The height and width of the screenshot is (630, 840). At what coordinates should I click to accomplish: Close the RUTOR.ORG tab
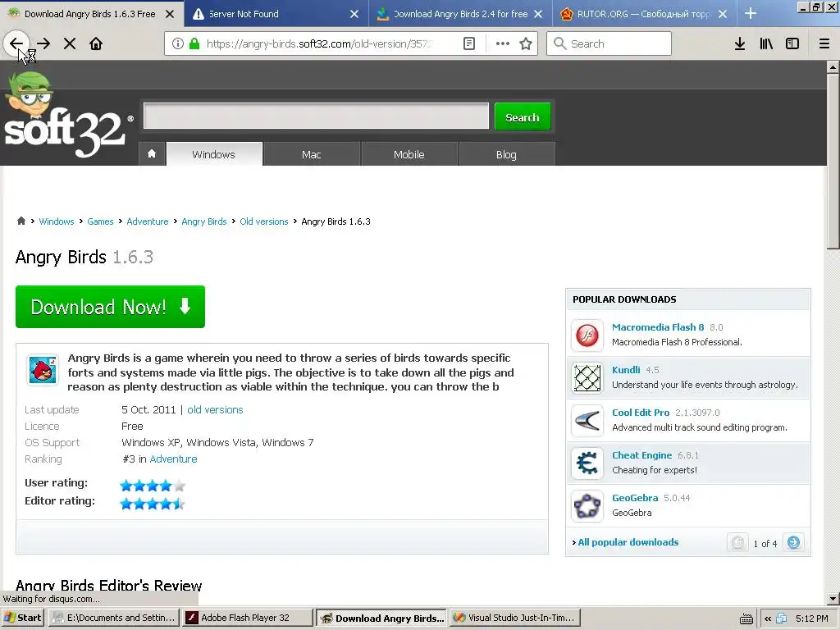click(x=723, y=14)
